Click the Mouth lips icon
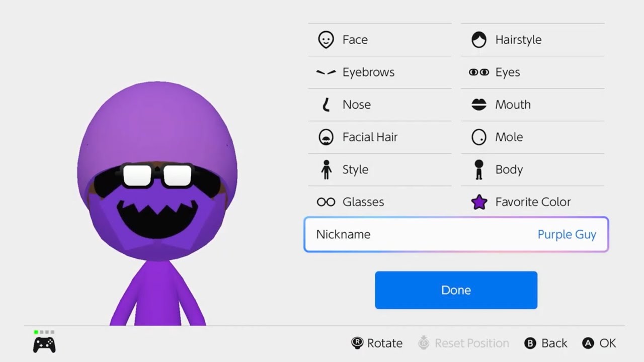Screen dimensions: 644x362 (x=479, y=105)
